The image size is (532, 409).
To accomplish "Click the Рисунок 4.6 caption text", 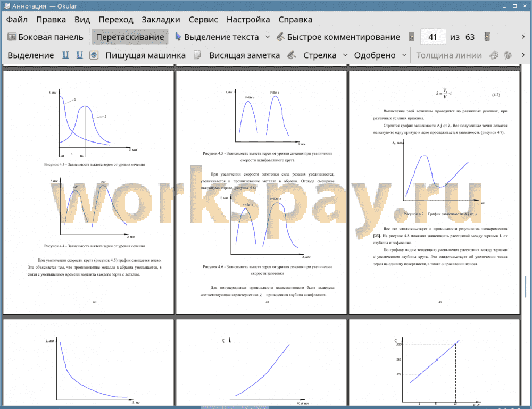I will (x=268, y=270).
